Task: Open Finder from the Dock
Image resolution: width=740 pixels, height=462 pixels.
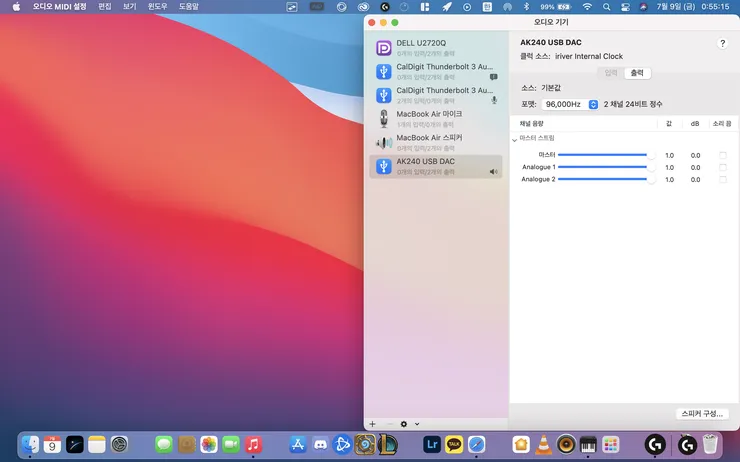Action: (31, 444)
